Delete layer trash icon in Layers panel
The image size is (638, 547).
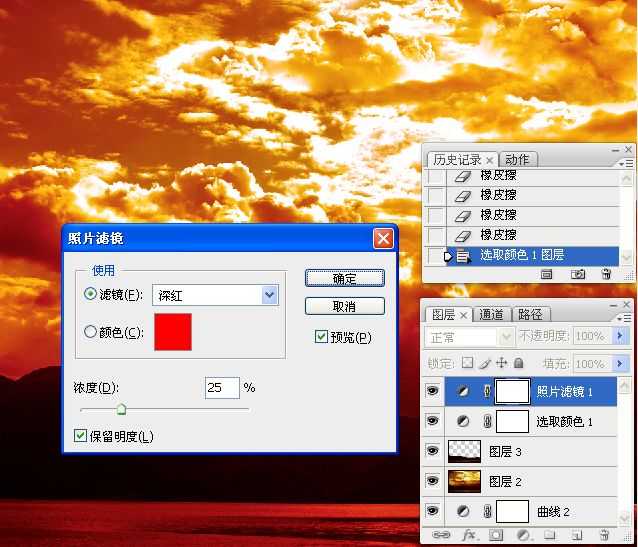[605, 534]
